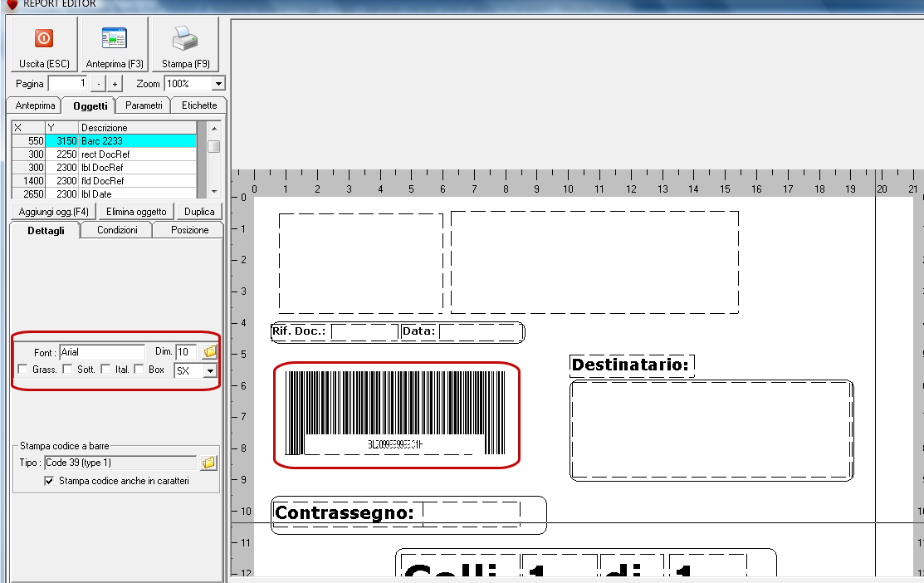This screenshot has width=924, height=583.
Task: Open the Posizione tab
Action: (x=189, y=230)
